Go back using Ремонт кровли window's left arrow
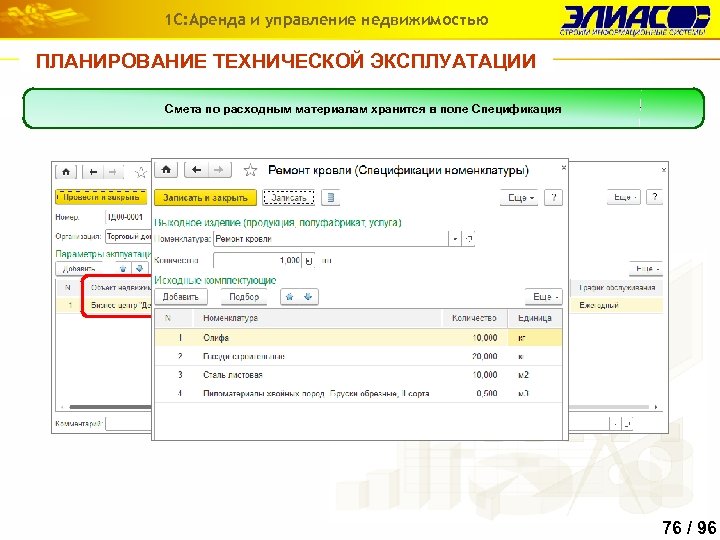The image size is (720, 540). pos(197,170)
